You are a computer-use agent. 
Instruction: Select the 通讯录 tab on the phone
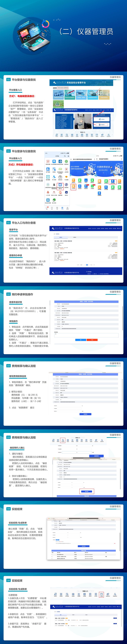(x=67, y=208)
